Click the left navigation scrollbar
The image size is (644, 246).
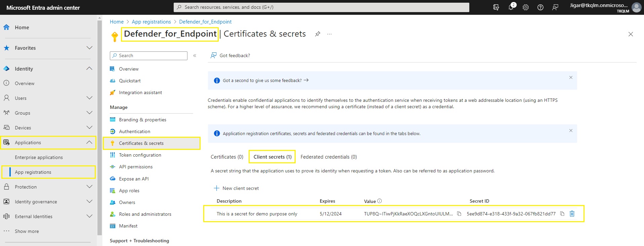[99, 128]
